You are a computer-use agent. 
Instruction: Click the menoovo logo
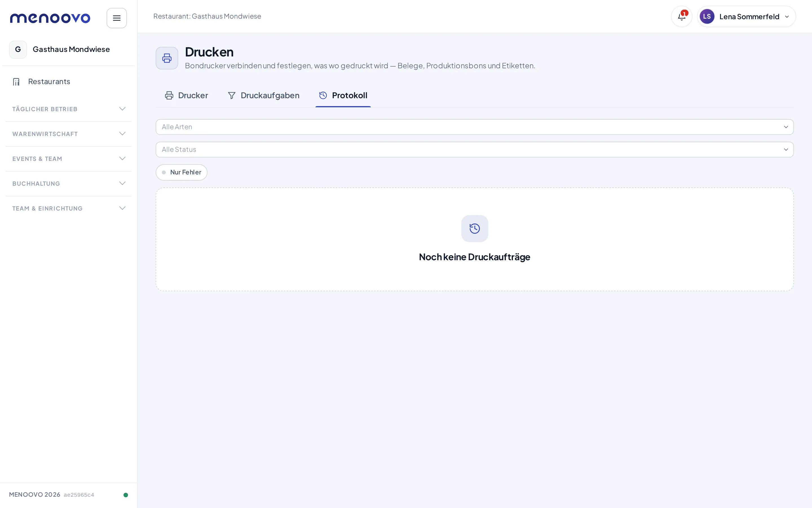[50, 18]
